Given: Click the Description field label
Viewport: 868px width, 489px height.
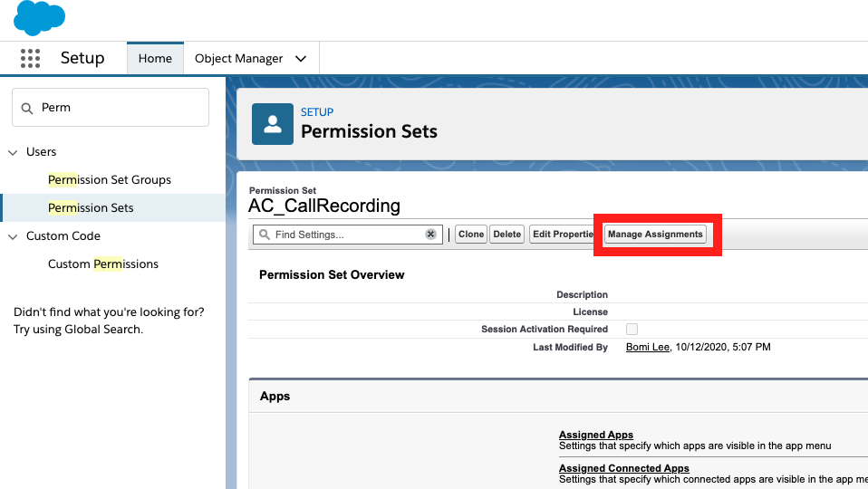Looking at the screenshot, I should pos(582,295).
